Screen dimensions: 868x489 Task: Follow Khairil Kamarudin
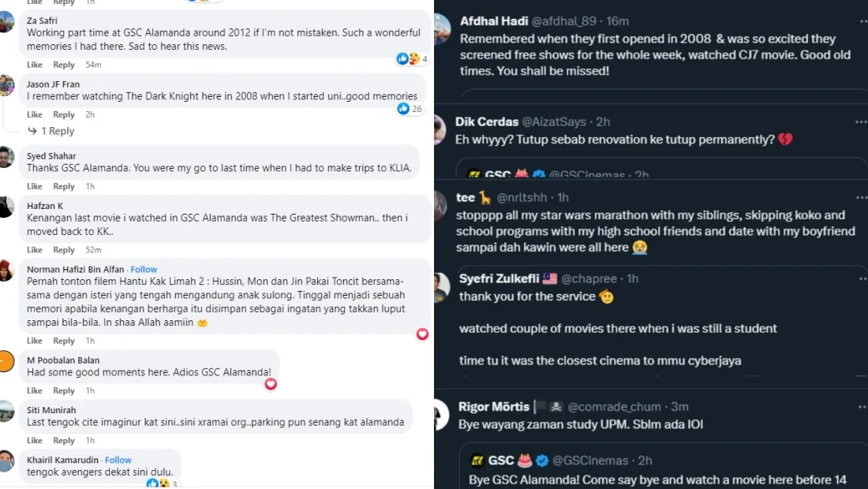(118, 460)
